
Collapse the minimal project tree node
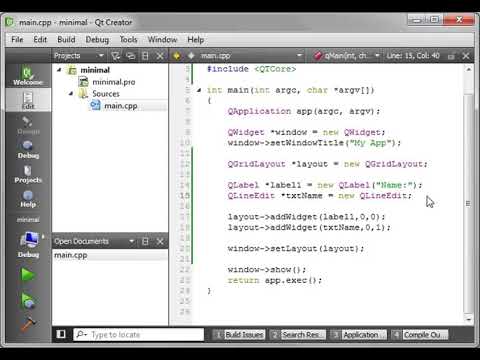point(59,70)
